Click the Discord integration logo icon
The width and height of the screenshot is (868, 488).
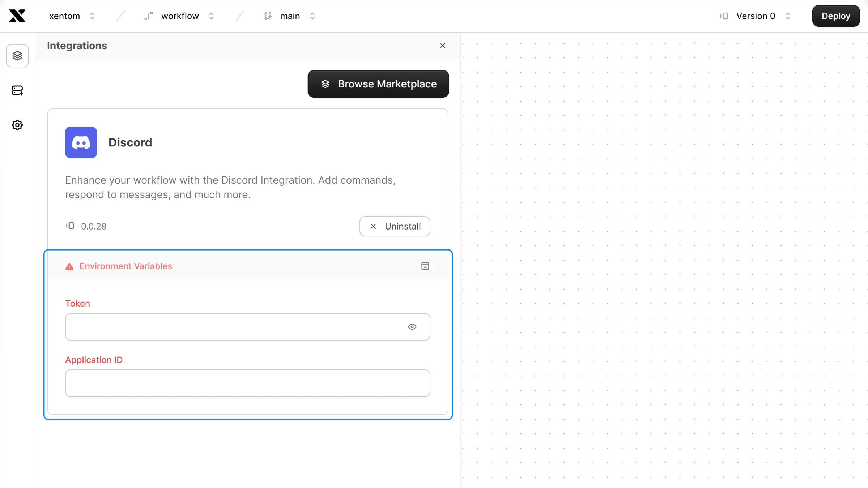81,142
